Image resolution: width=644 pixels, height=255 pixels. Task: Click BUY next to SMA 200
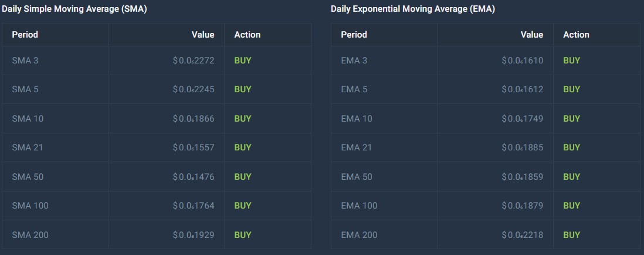pos(242,235)
